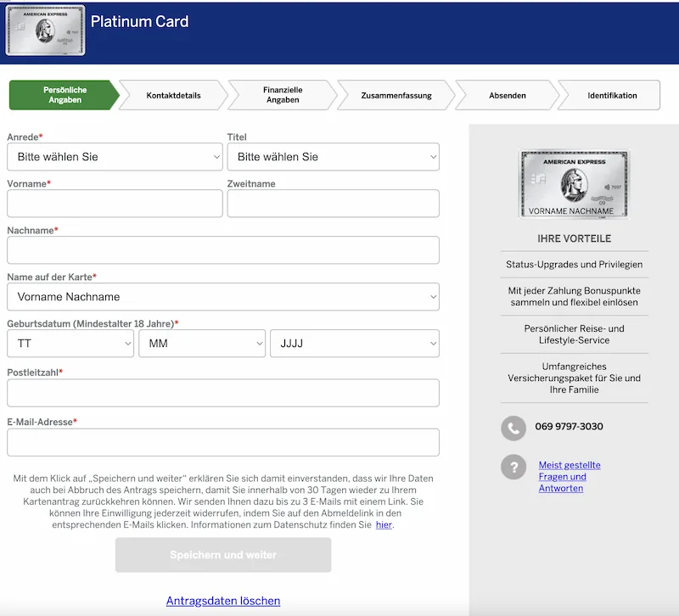This screenshot has width=679, height=616.
Task: Jump to the Zusammenfassung step
Action: (x=396, y=96)
